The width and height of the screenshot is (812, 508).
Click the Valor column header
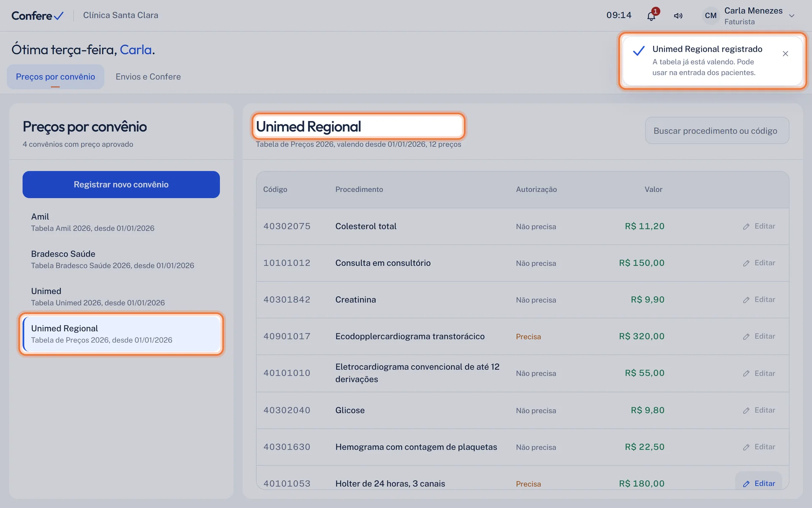[653, 189]
